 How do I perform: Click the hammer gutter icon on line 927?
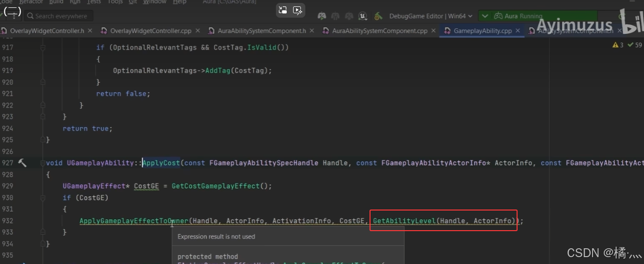(x=23, y=163)
